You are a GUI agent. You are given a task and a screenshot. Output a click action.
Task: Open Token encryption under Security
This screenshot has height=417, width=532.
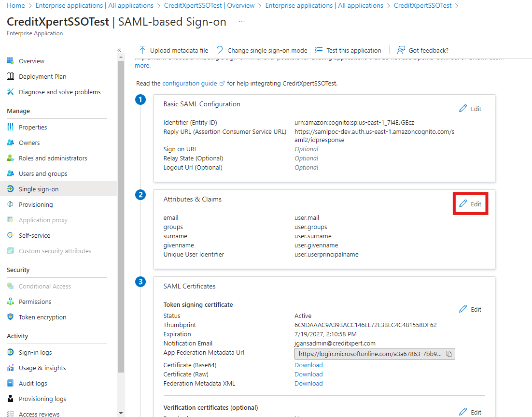[42, 317]
